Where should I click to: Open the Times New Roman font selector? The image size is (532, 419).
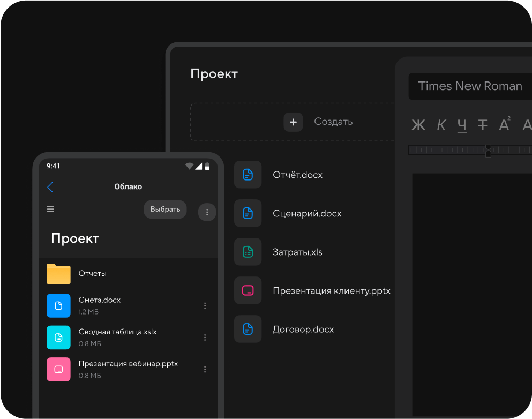click(x=470, y=86)
